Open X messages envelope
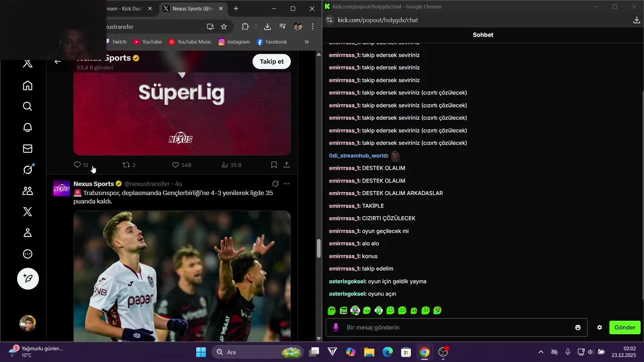This screenshot has height=362, width=644. [28, 149]
